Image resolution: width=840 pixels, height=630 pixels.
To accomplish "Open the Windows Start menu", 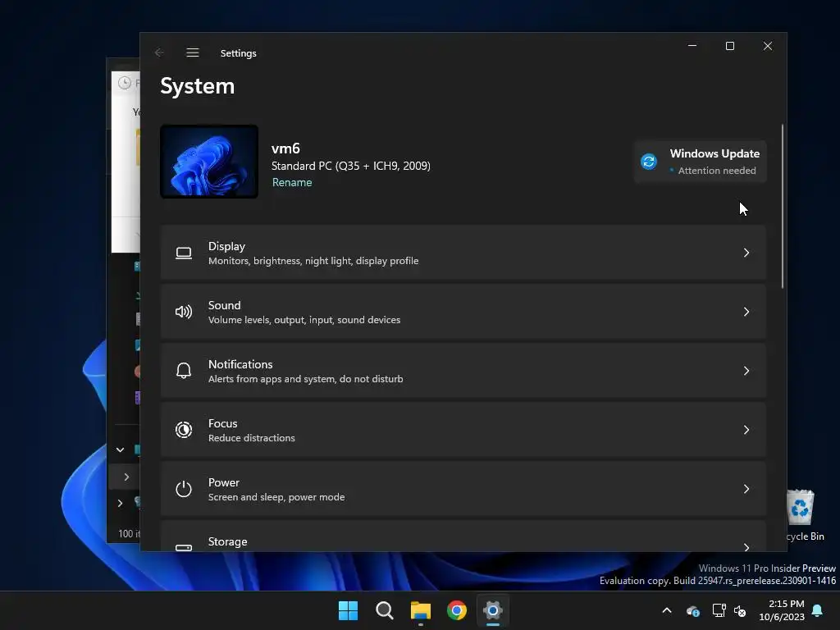I will point(348,610).
